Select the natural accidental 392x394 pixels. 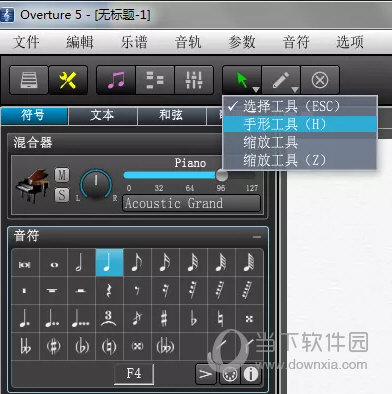click(x=221, y=318)
